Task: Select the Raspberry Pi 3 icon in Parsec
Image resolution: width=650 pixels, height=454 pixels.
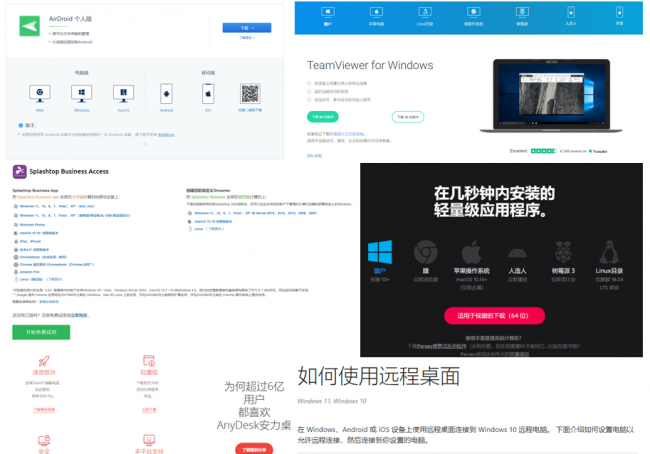Action: click(x=563, y=252)
